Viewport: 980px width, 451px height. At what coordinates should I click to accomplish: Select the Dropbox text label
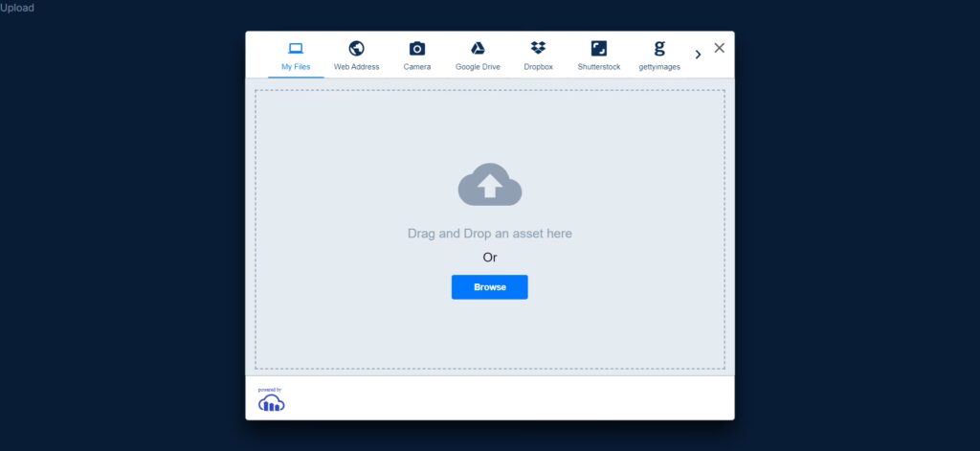[538, 67]
